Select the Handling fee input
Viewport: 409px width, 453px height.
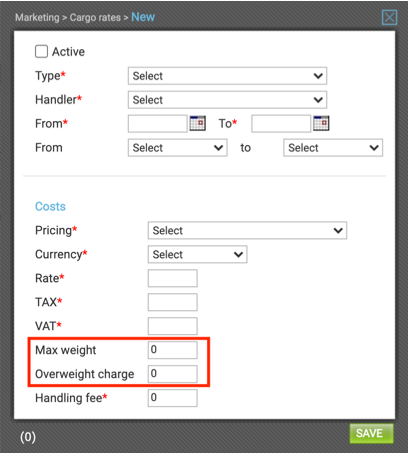(x=173, y=398)
